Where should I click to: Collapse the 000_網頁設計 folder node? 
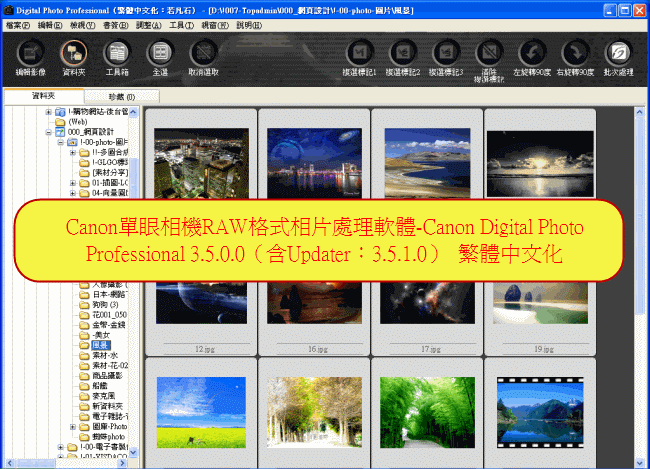pyautogui.click(x=48, y=131)
